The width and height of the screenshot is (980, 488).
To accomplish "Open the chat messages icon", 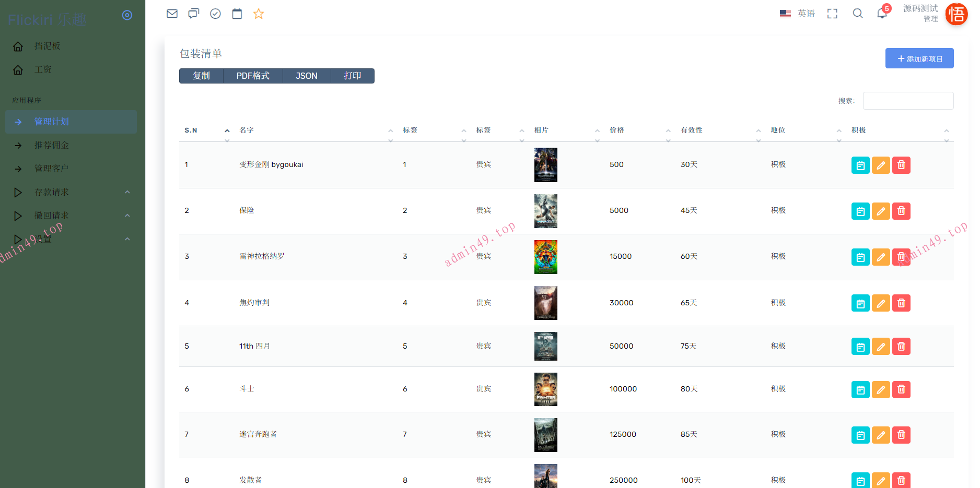I will pyautogui.click(x=194, y=14).
